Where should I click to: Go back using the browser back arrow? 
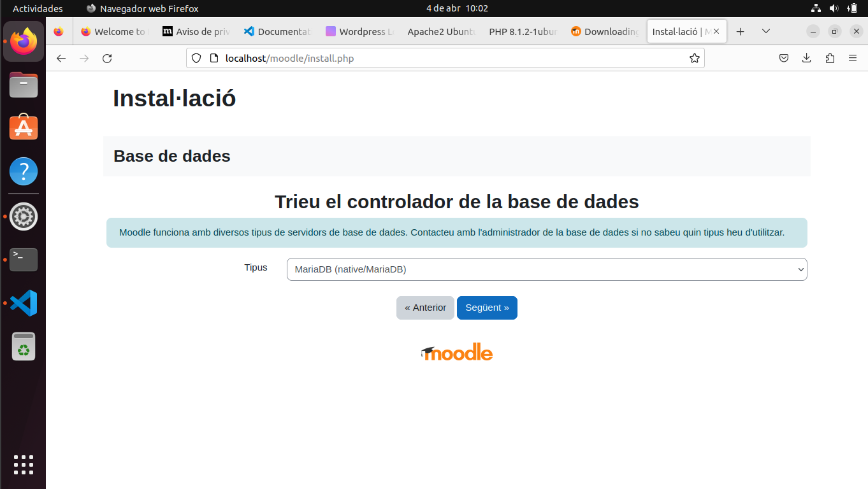(61, 58)
